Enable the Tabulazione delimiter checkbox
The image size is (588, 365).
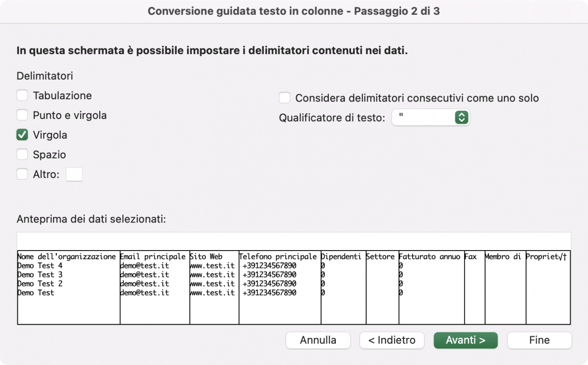pos(22,96)
